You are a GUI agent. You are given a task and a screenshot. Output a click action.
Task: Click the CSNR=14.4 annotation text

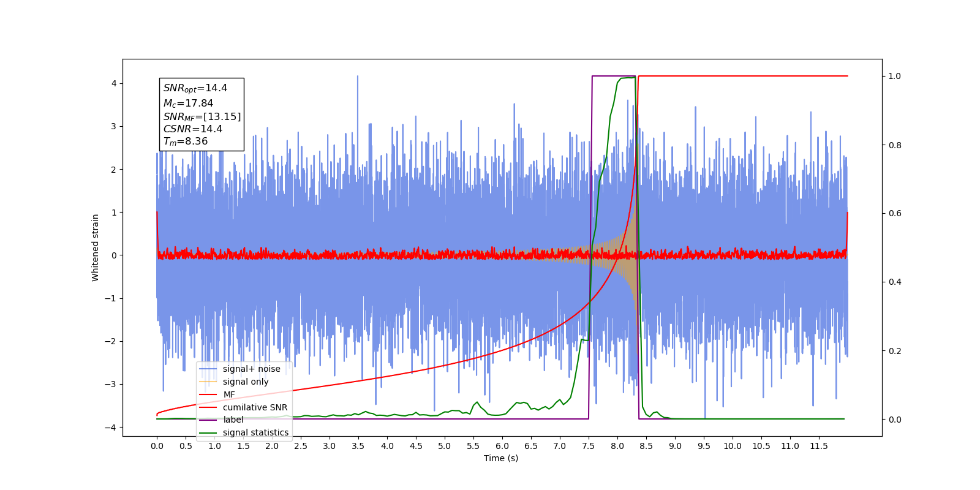click(192, 129)
